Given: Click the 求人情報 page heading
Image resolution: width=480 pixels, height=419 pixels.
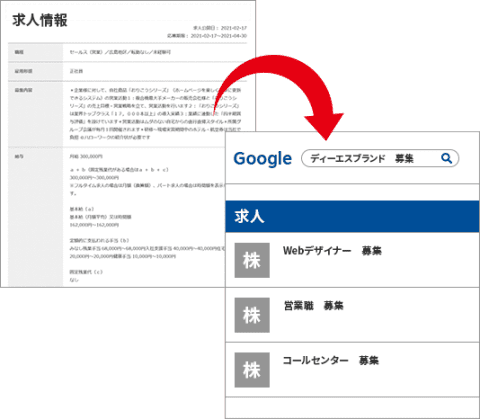Looking at the screenshot, I should pos(40,20).
